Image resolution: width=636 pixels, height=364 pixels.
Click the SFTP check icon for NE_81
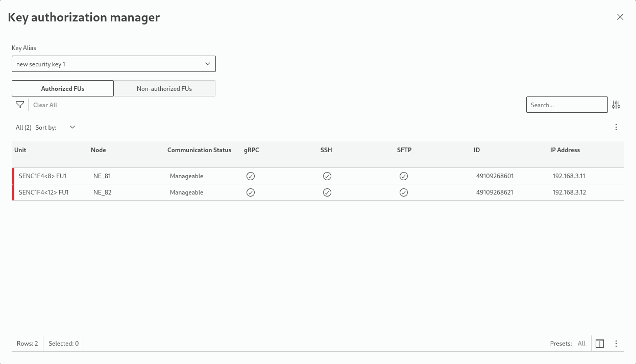[404, 176]
